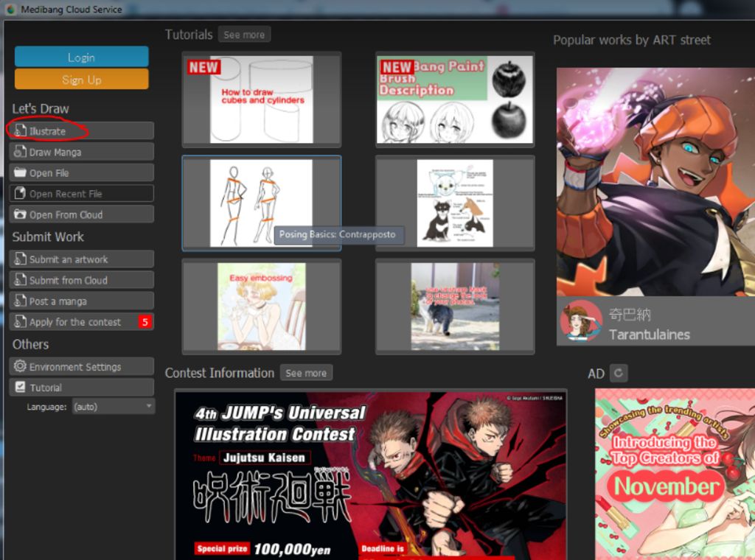Choose Submit from Cloud
Image resolution: width=755 pixels, height=560 pixels.
coord(81,279)
